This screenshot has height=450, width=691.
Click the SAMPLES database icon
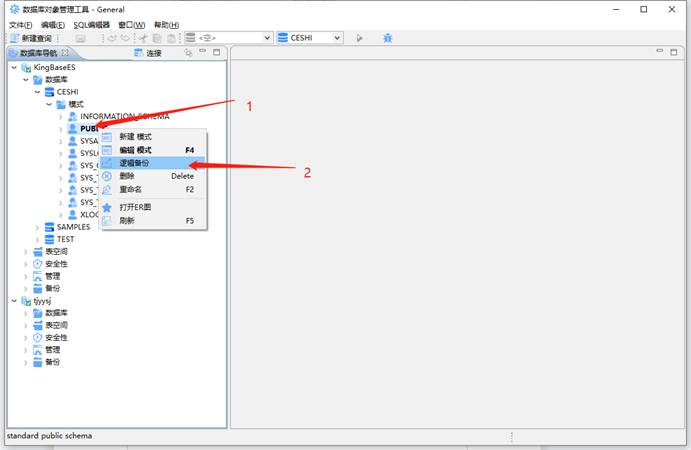tap(50, 227)
